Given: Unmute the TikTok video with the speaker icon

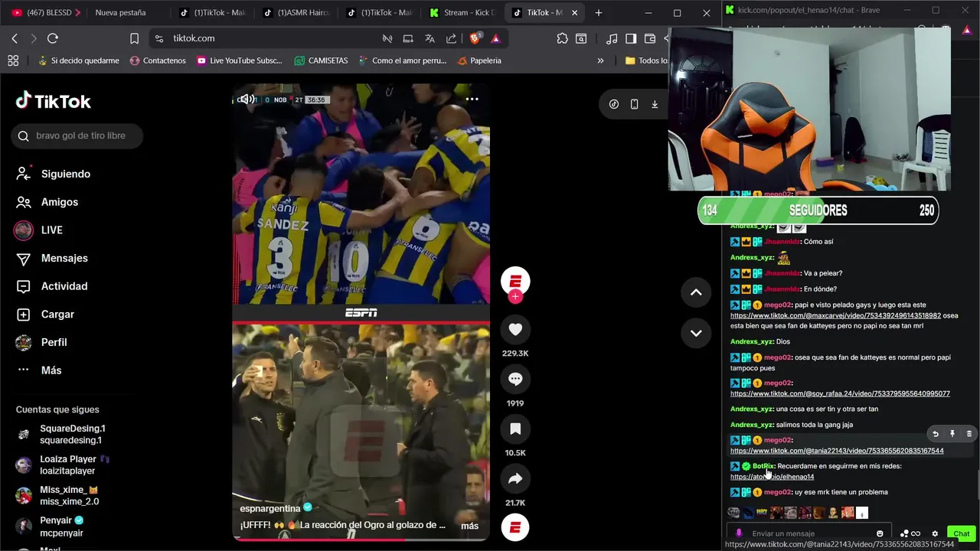Looking at the screenshot, I should [246, 99].
